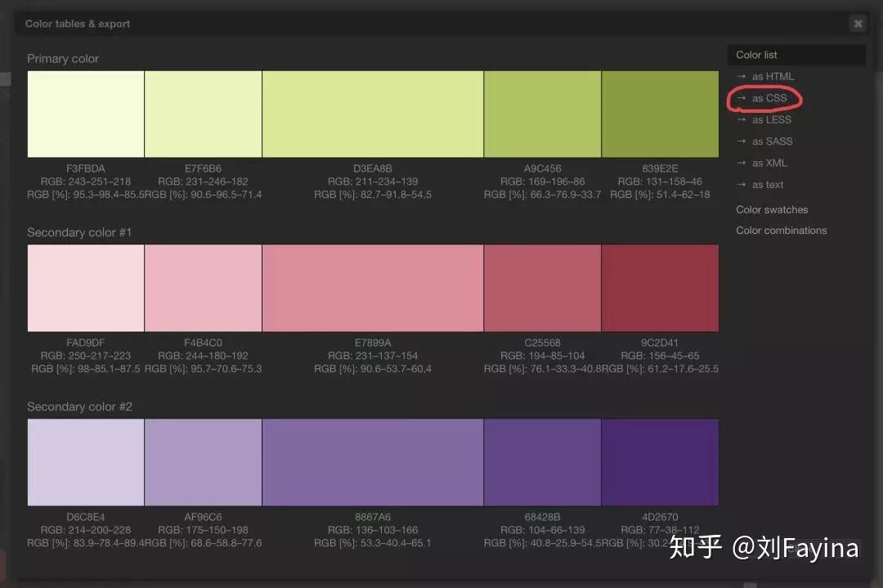Export the palette as HTML
Screen dimensions: 883x588
click(x=770, y=76)
